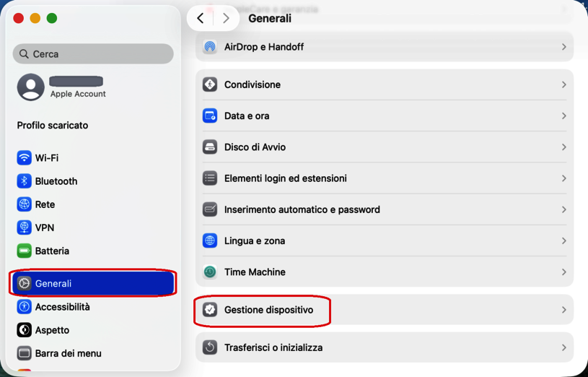Screen dimensions: 588x377
Task: Select the Rete globe icon
Action: click(x=24, y=204)
